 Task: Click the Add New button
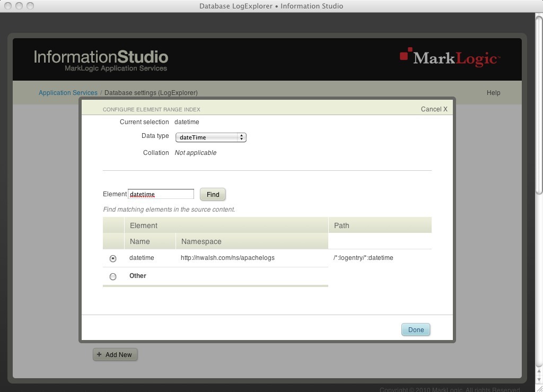click(115, 354)
